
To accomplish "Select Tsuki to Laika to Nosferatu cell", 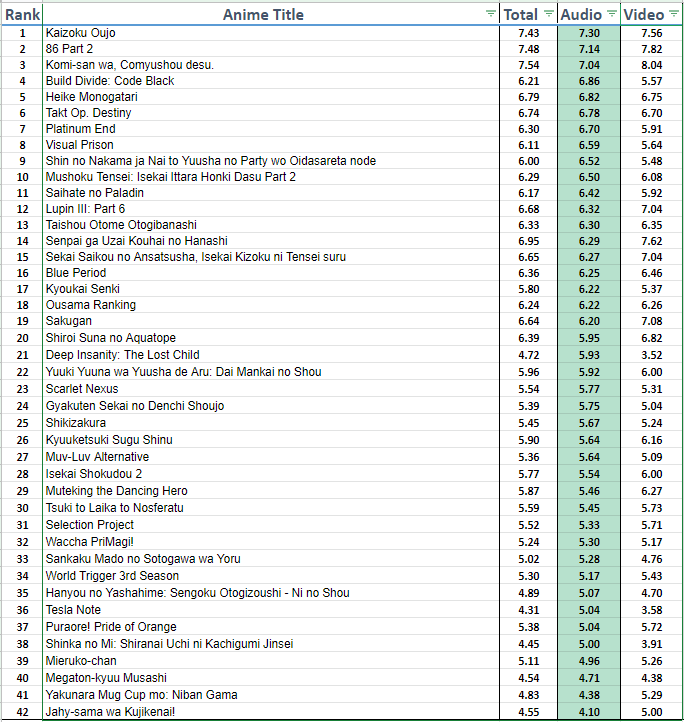I will 271,508.
